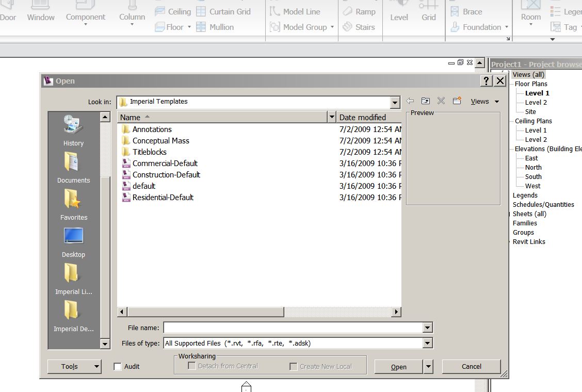Expand the Files of type dropdown
Screen dimensions: 582x392
[428, 344]
